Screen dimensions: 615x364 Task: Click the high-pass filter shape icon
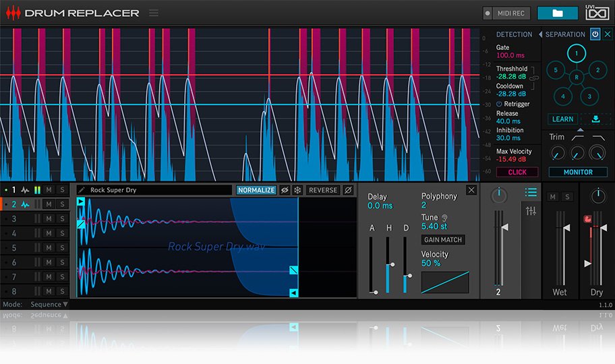pyautogui.click(x=577, y=138)
